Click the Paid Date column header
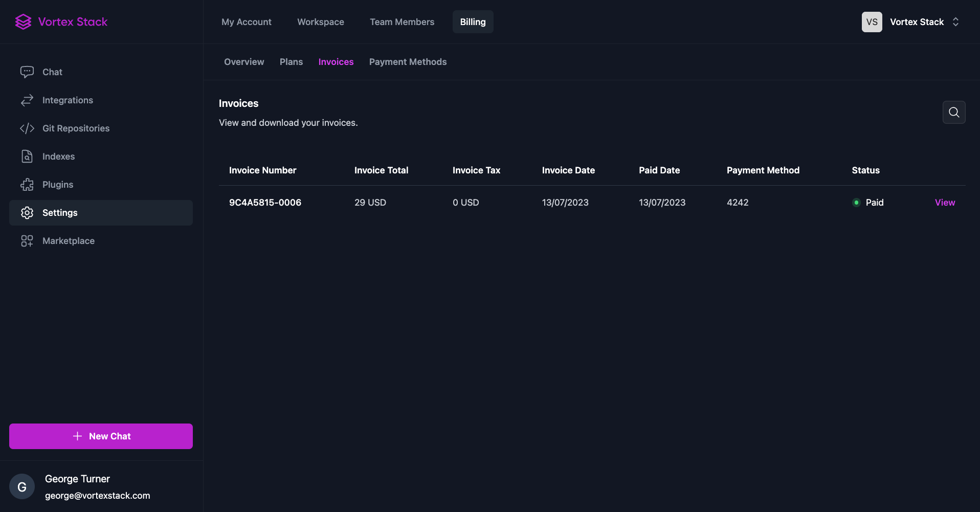Image resolution: width=980 pixels, height=512 pixels. (659, 170)
